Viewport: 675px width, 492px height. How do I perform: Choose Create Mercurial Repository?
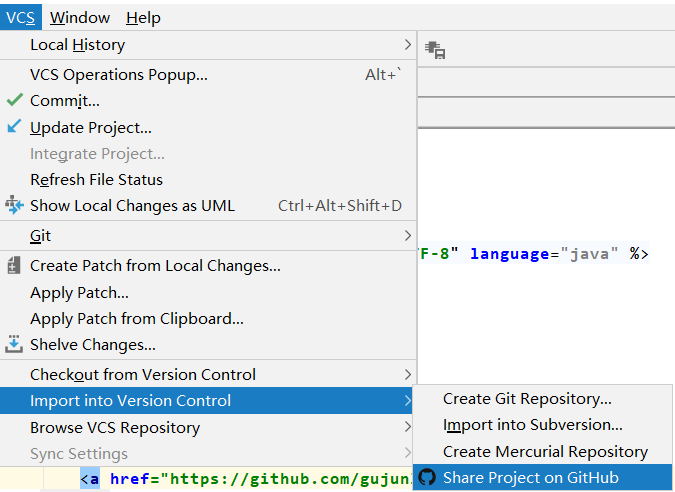point(545,451)
